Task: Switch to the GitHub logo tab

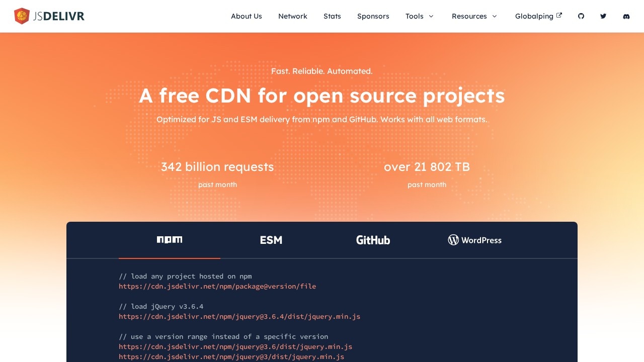Action: click(373, 240)
